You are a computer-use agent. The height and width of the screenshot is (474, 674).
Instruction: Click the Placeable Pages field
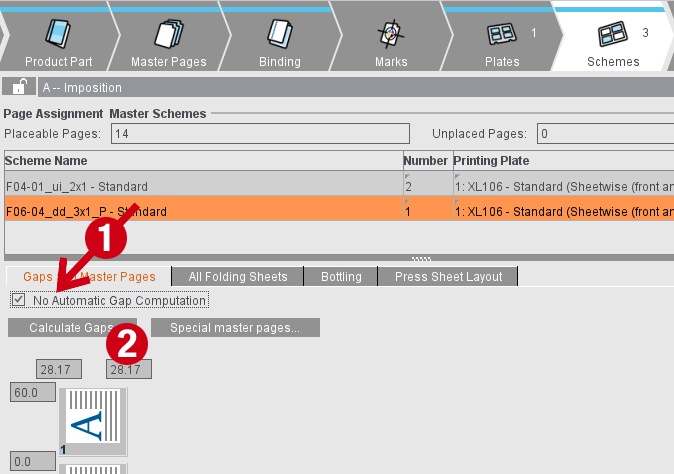tap(260, 133)
